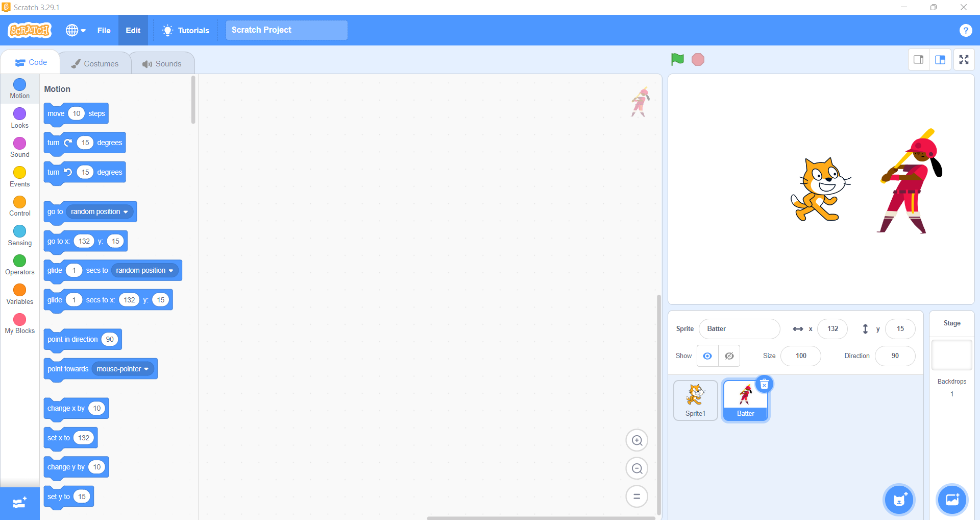Expand random position dropdown in go to block
The image size is (980, 520).
(x=126, y=212)
